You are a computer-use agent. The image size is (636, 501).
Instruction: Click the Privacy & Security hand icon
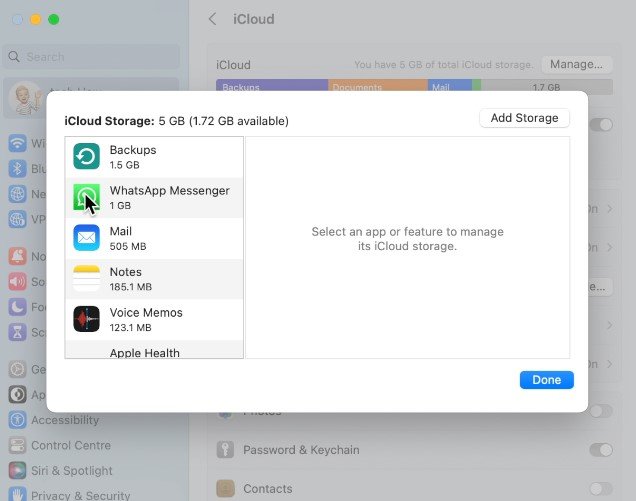tap(17, 495)
